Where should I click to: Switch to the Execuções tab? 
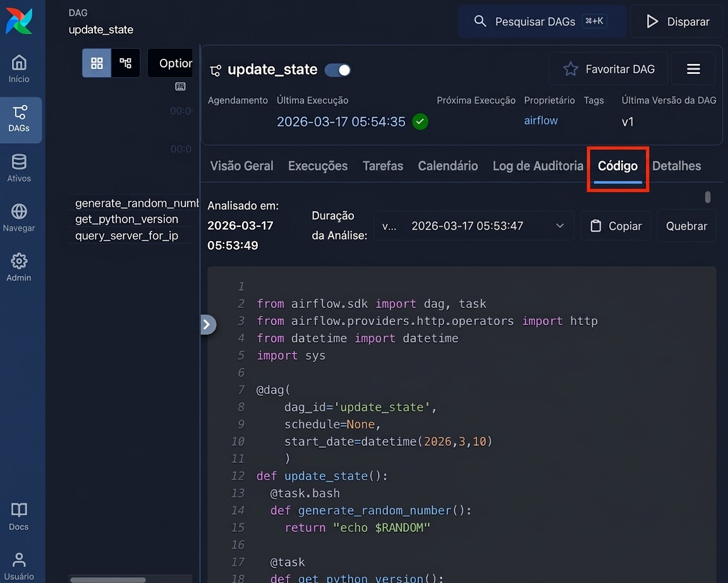[318, 166]
